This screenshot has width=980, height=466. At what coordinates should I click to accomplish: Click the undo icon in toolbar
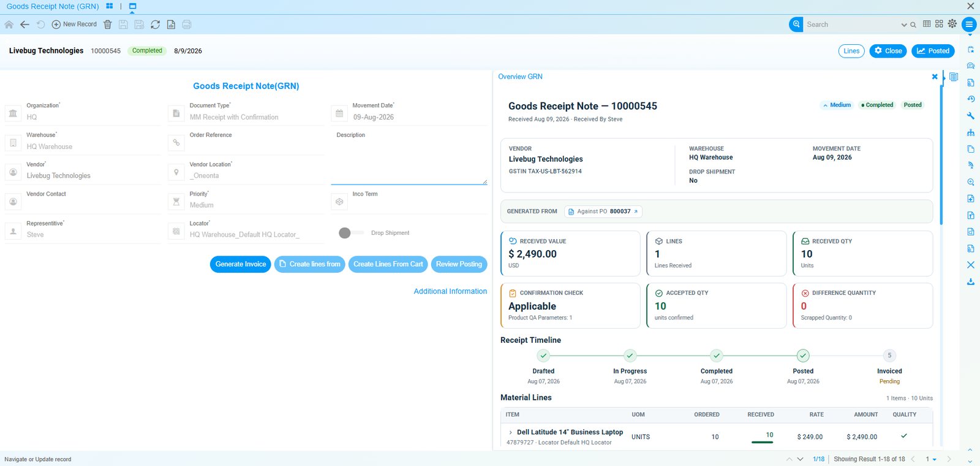pyautogui.click(x=40, y=25)
